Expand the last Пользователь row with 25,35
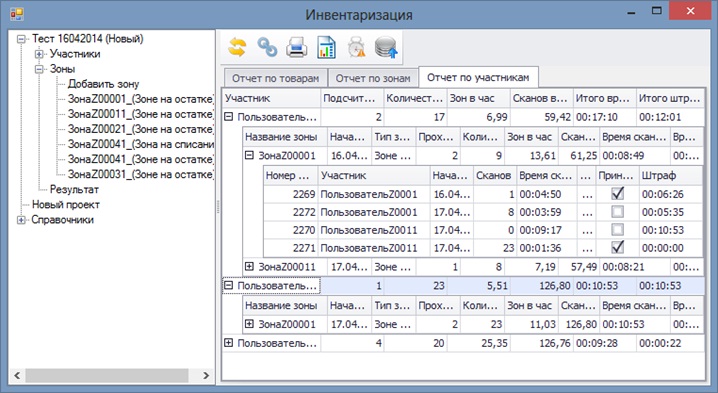Viewport: 718px width, 393px height. pos(229,343)
